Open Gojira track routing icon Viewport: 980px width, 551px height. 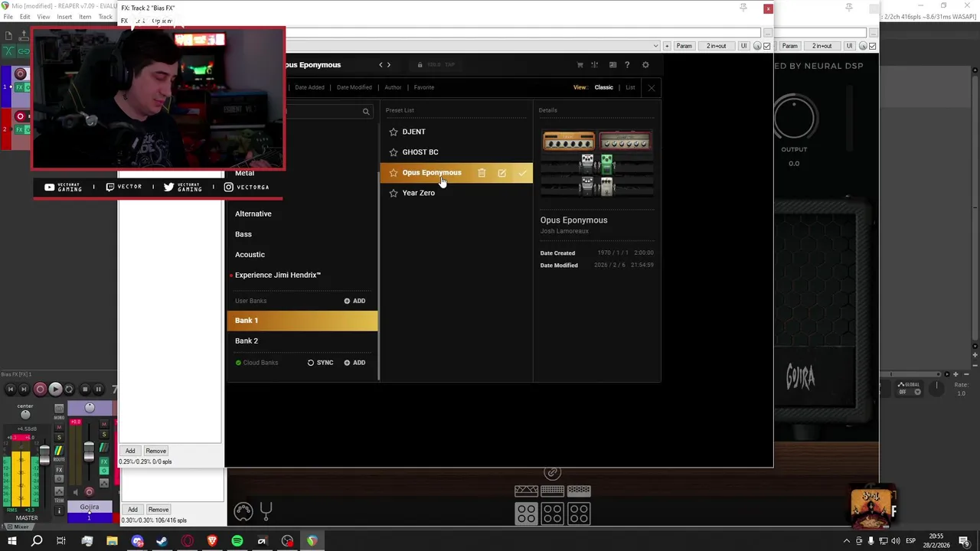click(x=104, y=448)
